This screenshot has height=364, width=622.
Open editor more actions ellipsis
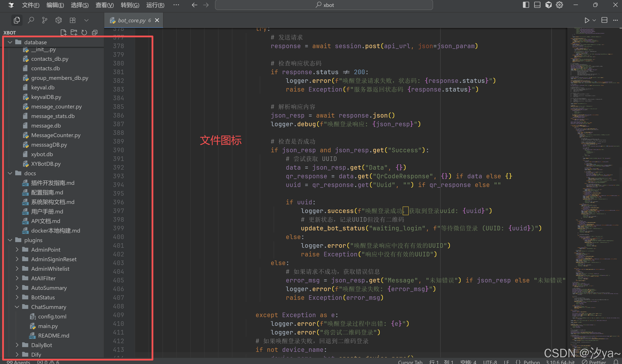tap(615, 20)
